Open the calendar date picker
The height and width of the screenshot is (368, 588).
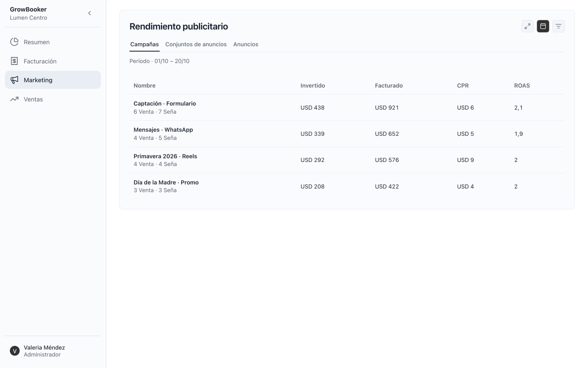pyautogui.click(x=543, y=26)
